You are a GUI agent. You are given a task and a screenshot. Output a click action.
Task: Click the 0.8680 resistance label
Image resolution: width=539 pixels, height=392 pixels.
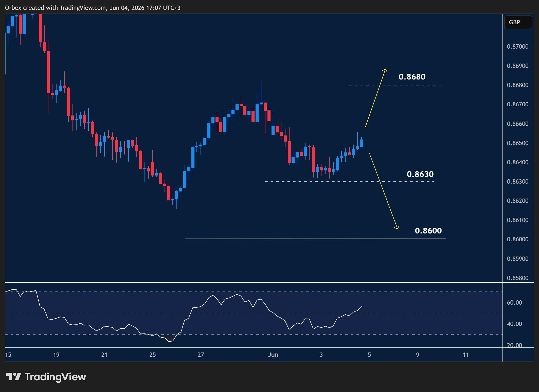click(x=412, y=76)
